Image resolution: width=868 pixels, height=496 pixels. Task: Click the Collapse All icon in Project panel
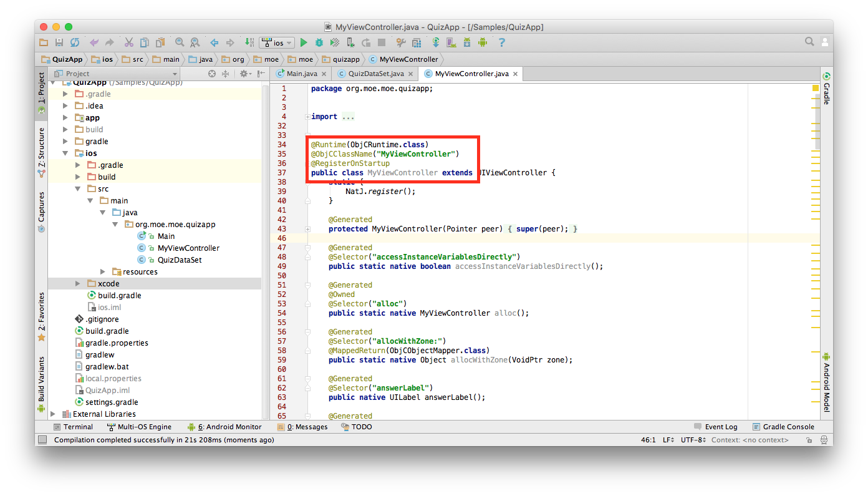tap(226, 74)
